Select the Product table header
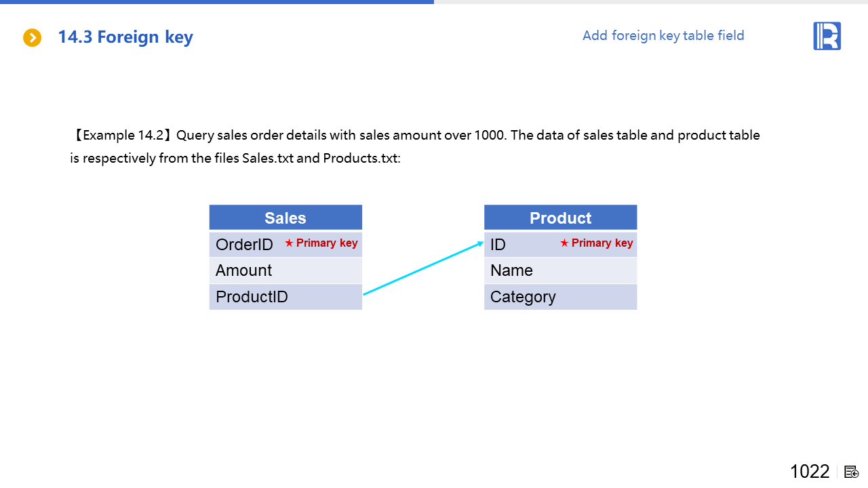The image size is (868, 488). point(560,218)
